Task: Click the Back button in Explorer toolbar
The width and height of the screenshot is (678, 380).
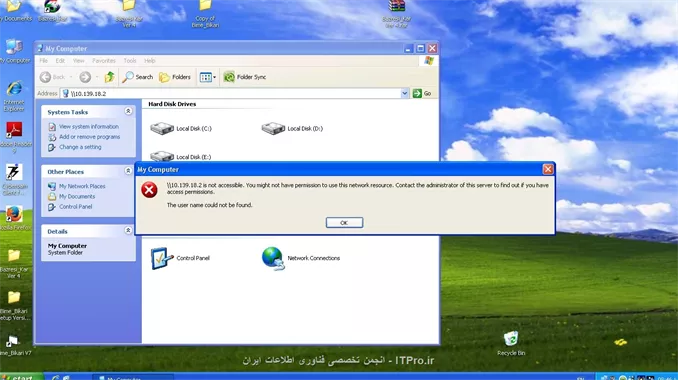Action: click(x=52, y=77)
